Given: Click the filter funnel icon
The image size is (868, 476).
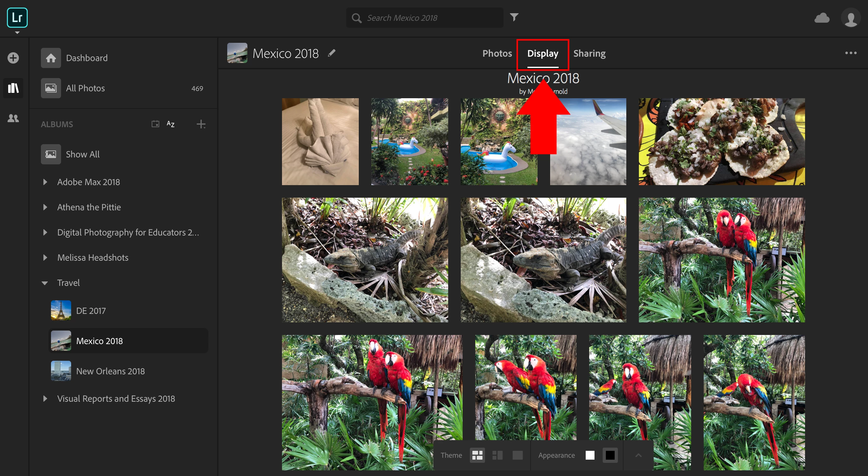Looking at the screenshot, I should pyautogui.click(x=514, y=17).
